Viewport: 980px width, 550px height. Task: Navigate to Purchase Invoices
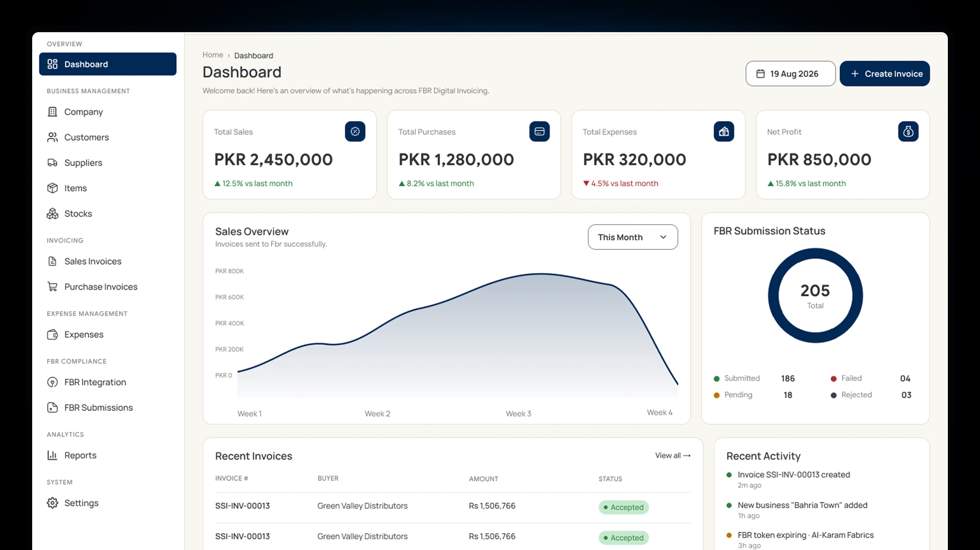pos(108,286)
